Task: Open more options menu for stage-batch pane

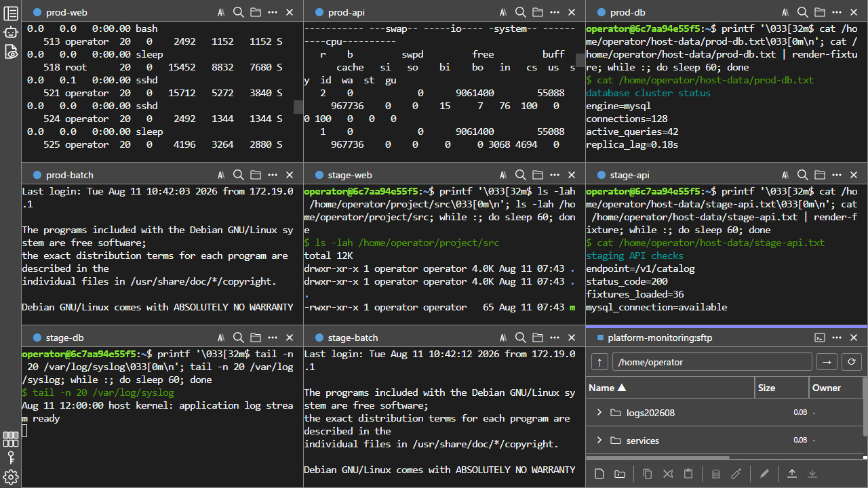Action: click(554, 338)
